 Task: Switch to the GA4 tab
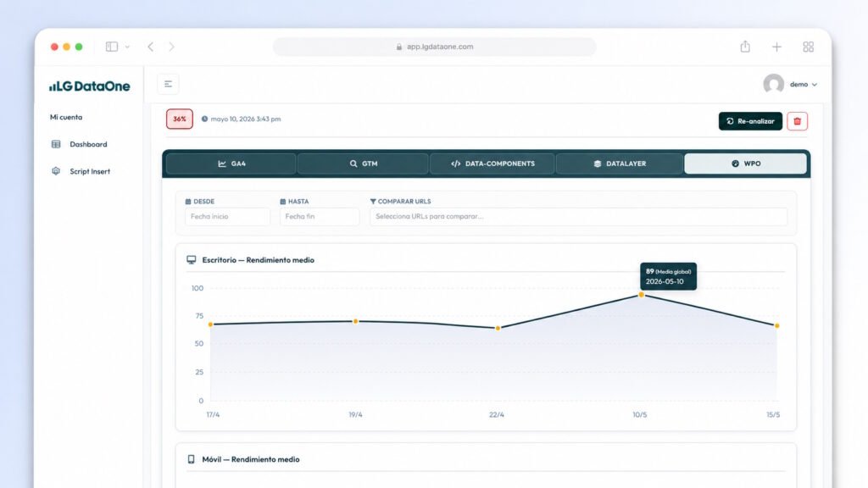coord(231,164)
